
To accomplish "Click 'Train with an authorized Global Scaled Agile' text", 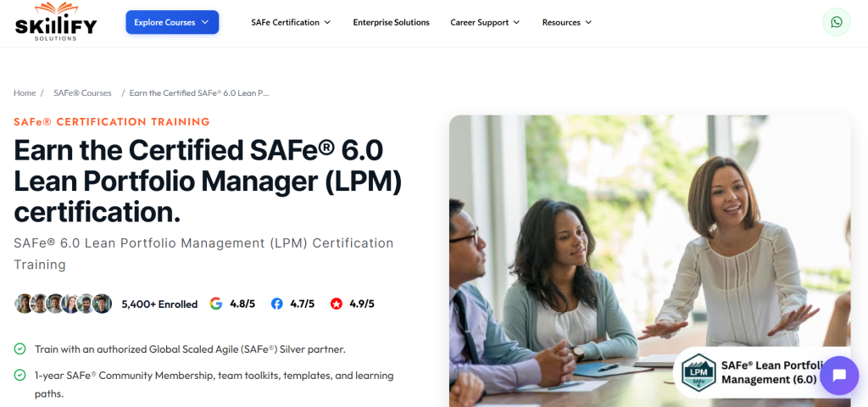I will point(190,349).
